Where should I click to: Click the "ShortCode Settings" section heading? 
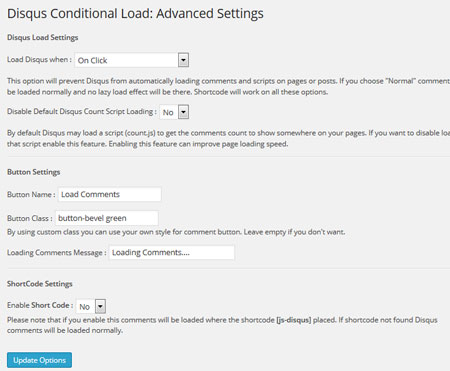click(40, 284)
